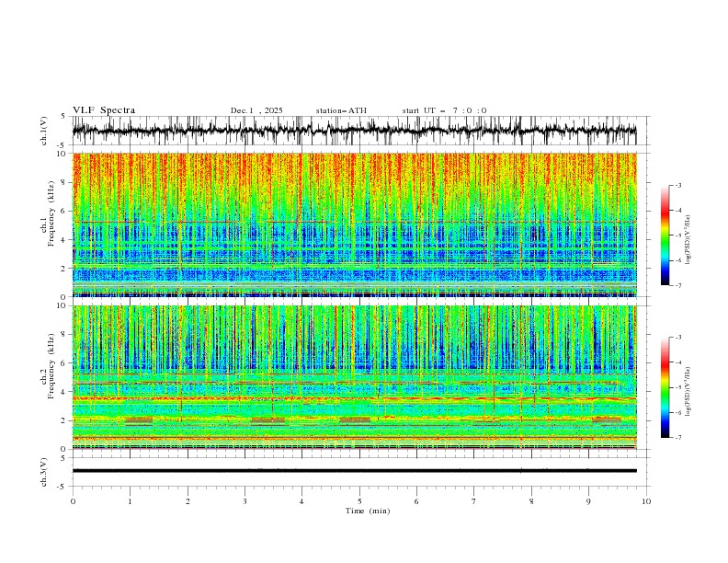The height and width of the screenshot is (563, 728).
Task: Click time axis tick label "5"
Action: point(359,501)
